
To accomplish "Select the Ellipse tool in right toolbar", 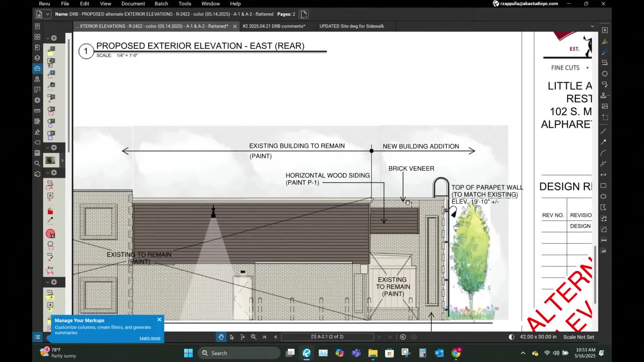I will 603,196.
